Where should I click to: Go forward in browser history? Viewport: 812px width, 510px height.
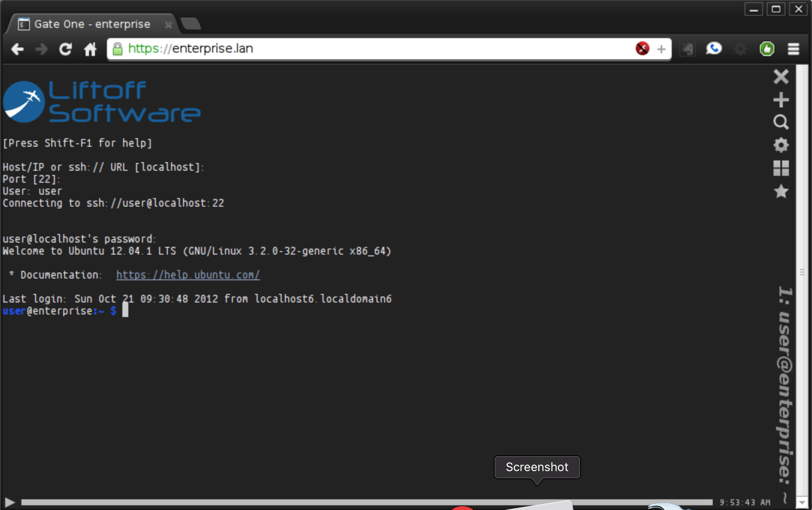(41, 49)
